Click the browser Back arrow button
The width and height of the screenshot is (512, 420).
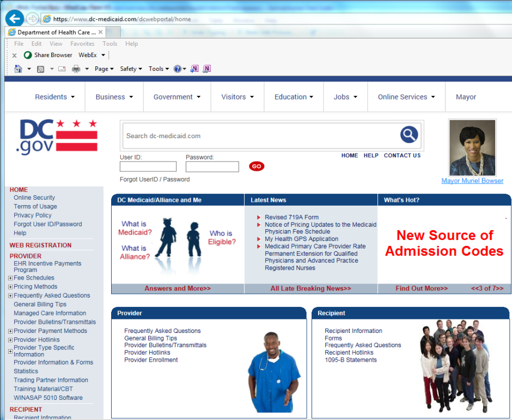tap(15, 18)
